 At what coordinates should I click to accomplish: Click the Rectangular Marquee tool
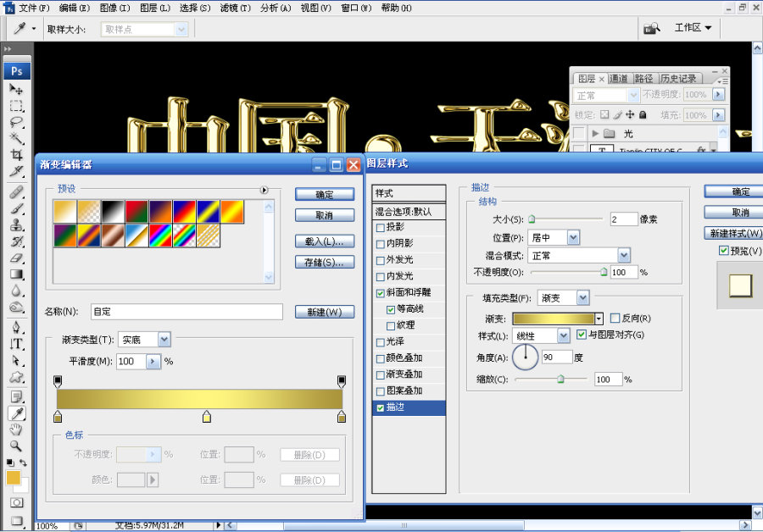click(16, 106)
